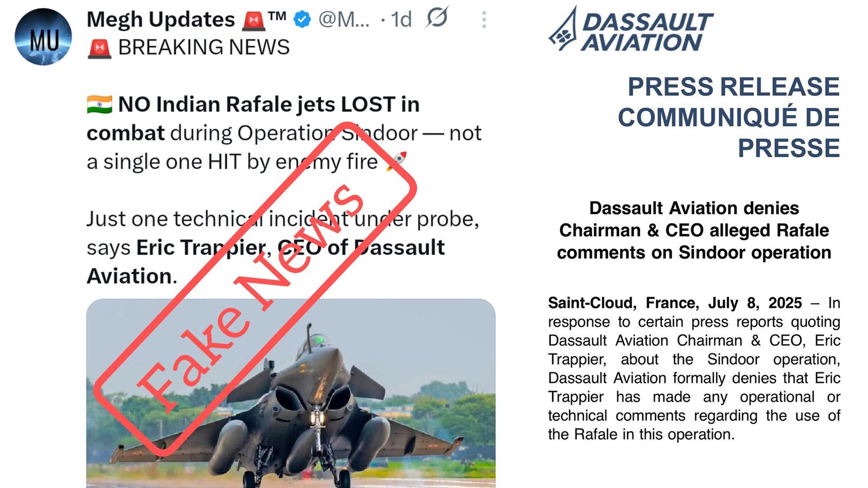The height and width of the screenshot is (488, 868).
Task: Click the 1d post timestamp
Action: [401, 20]
